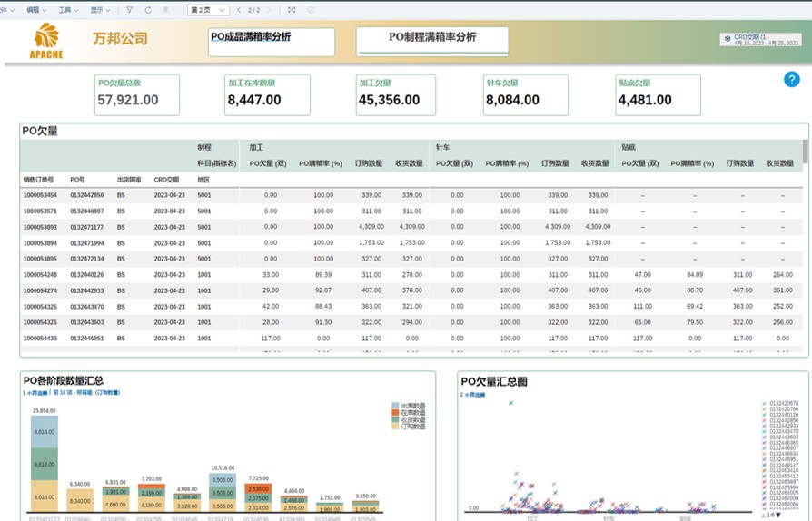Click the 针车 column group header
812x521 pixels.
point(442,147)
